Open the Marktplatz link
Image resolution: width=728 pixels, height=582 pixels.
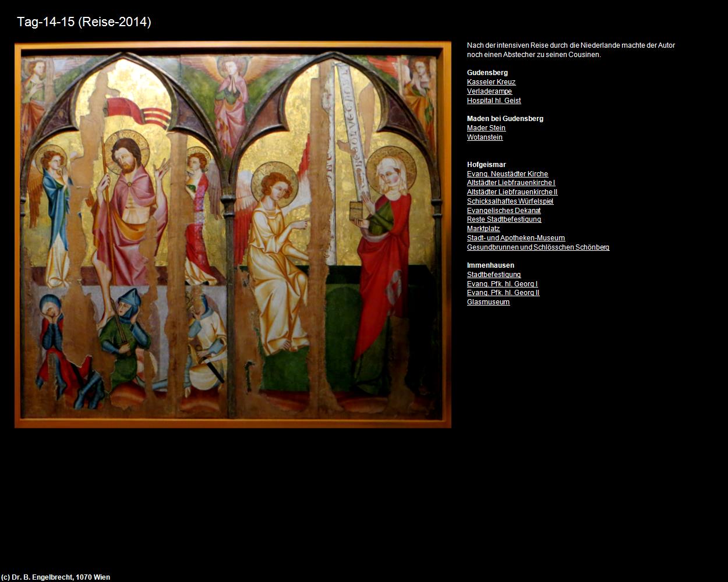(483, 229)
